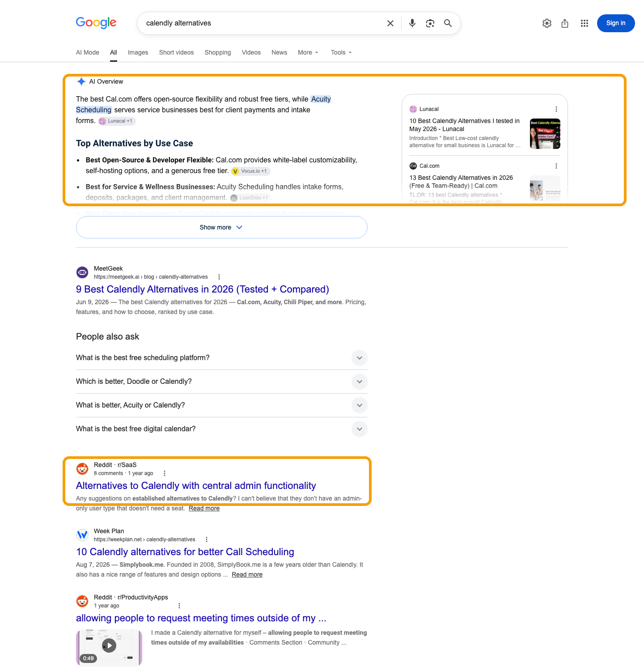Click the meetgeek.ai breadcrumb URL text
This screenshot has width=644, height=671.
click(151, 277)
